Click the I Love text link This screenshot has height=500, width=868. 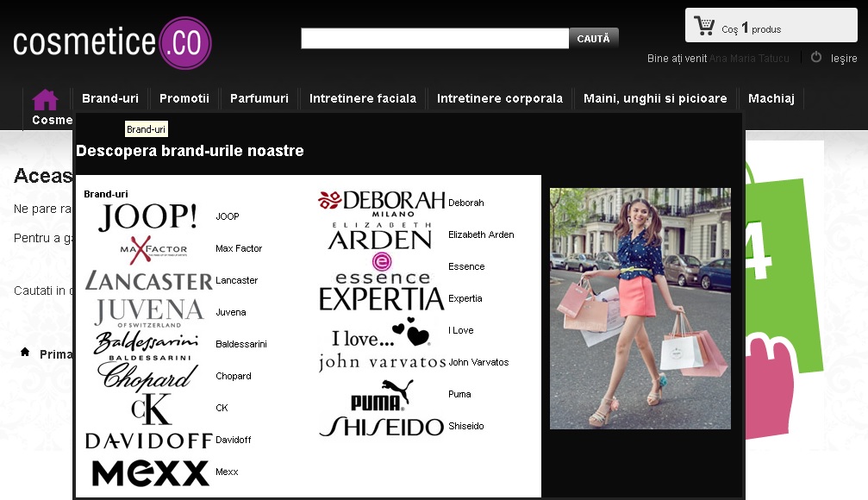[x=460, y=330]
